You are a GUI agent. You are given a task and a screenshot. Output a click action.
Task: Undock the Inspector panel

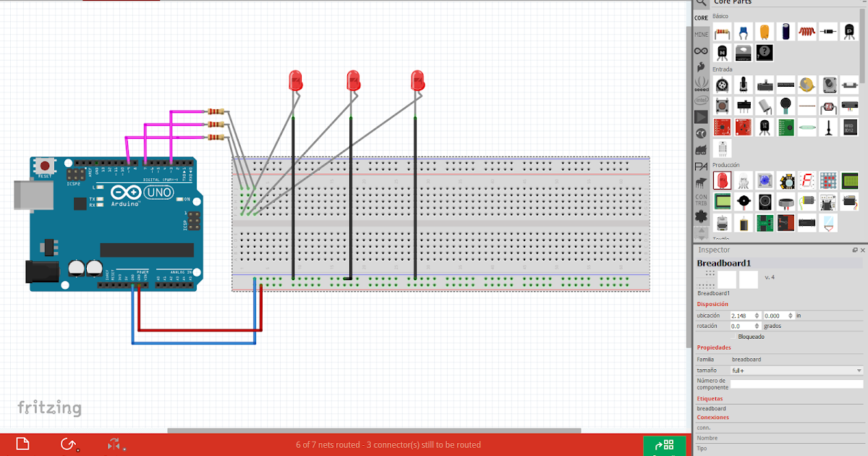[855, 249]
